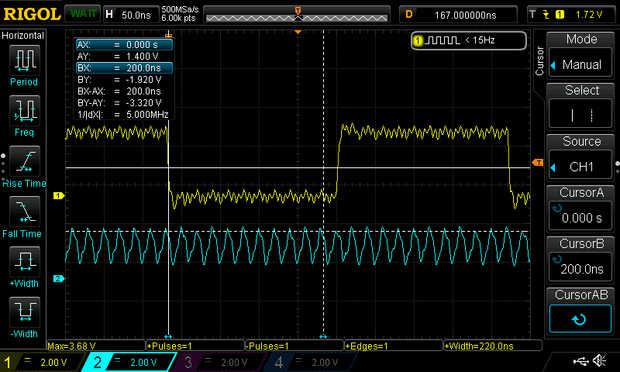Enable channel 4 tab
The height and width of the screenshot is (372, 620).
pos(312,362)
